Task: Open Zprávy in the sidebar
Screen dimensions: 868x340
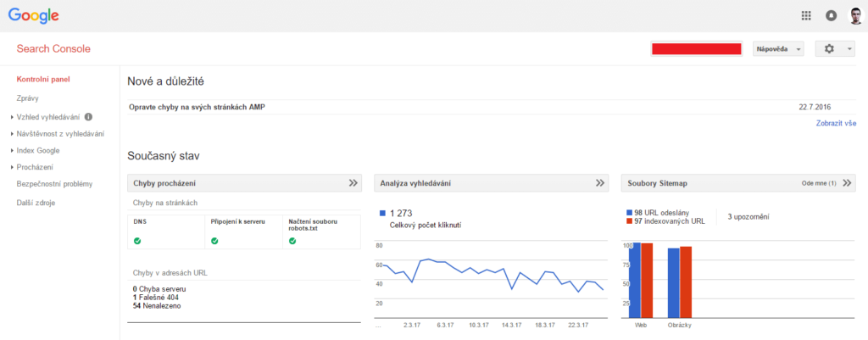Action: point(28,98)
